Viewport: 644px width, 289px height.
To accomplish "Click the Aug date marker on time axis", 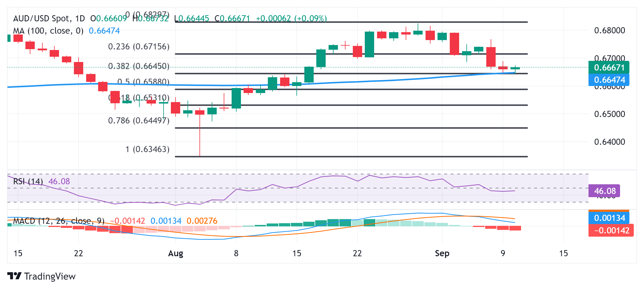I will pyautogui.click(x=176, y=253).
